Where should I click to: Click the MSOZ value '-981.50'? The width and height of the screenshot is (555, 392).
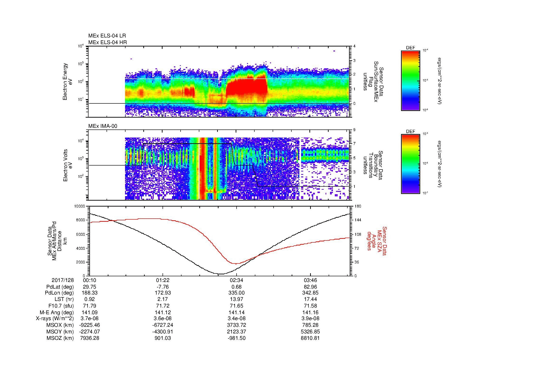(x=236, y=338)
